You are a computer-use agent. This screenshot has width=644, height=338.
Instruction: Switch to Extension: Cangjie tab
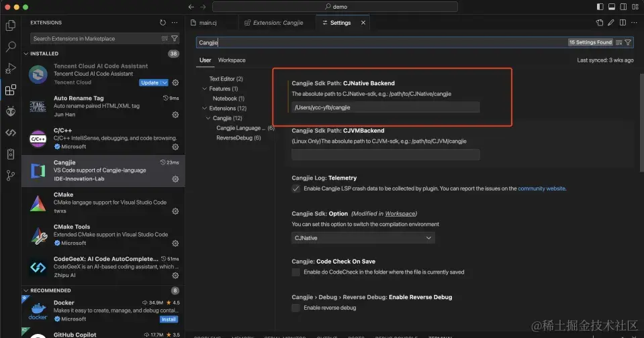tap(277, 23)
